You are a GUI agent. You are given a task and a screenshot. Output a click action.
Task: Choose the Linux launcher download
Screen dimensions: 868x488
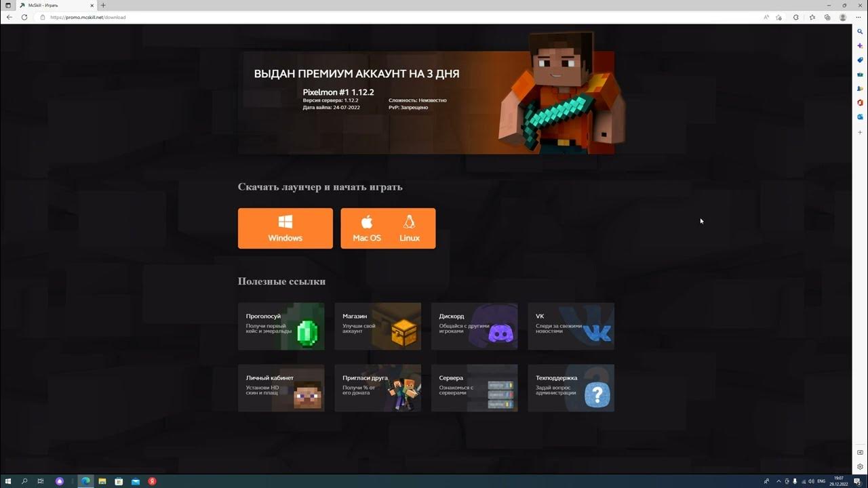[x=410, y=228]
